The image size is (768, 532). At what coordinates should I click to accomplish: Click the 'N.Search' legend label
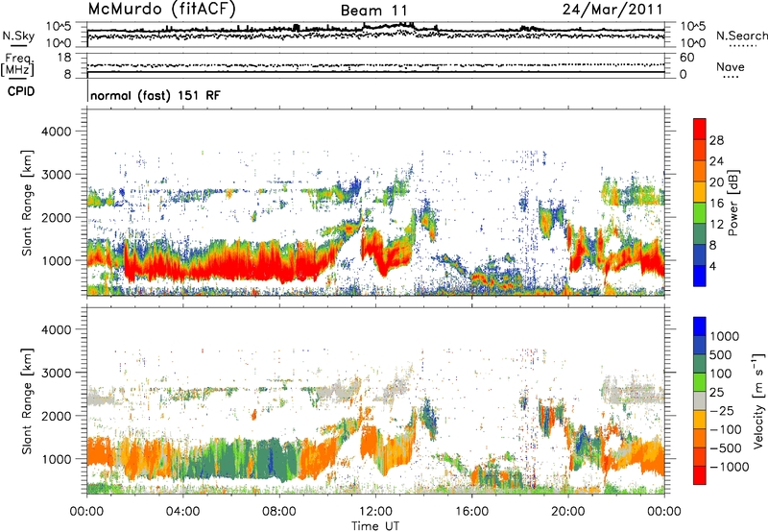(741, 36)
